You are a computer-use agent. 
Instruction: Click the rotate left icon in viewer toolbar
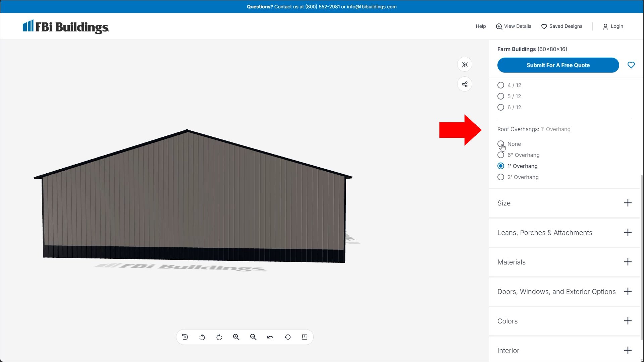202,337
